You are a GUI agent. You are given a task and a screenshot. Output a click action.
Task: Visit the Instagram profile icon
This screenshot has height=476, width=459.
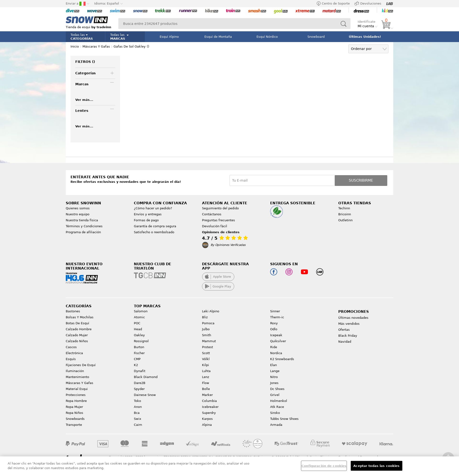289,272
